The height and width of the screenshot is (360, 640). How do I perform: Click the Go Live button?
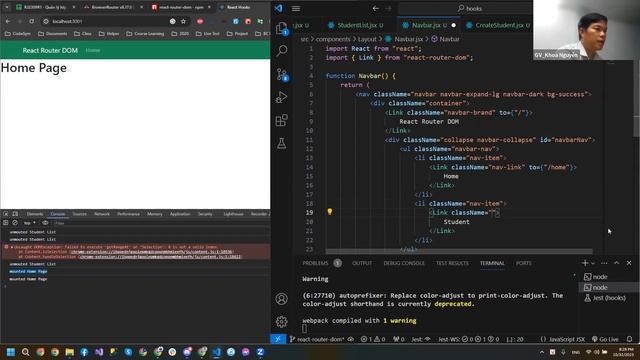(605, 339)
